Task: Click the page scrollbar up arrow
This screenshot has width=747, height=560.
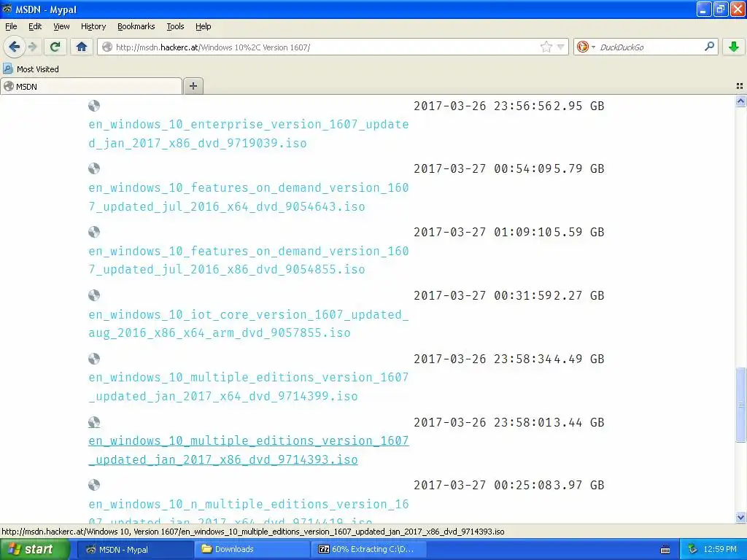Action: [x=740, y=101]
